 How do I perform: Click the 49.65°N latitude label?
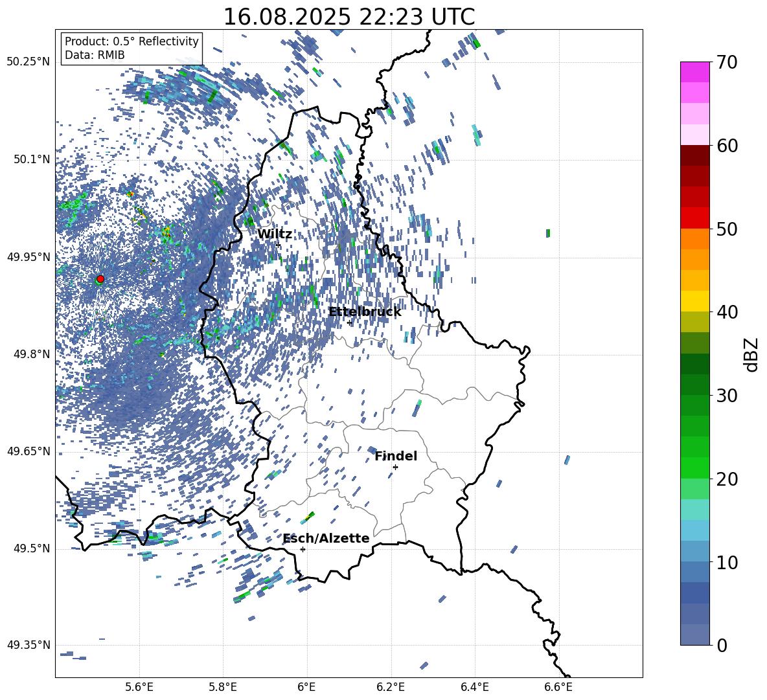click(x=29, y=451)
